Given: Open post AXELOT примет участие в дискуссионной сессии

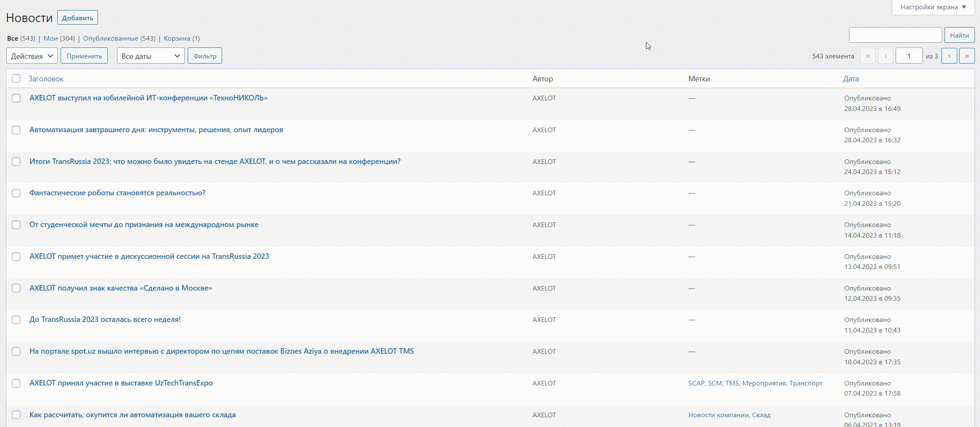Looking at the screenshot, I should click(x=149, y=256).
